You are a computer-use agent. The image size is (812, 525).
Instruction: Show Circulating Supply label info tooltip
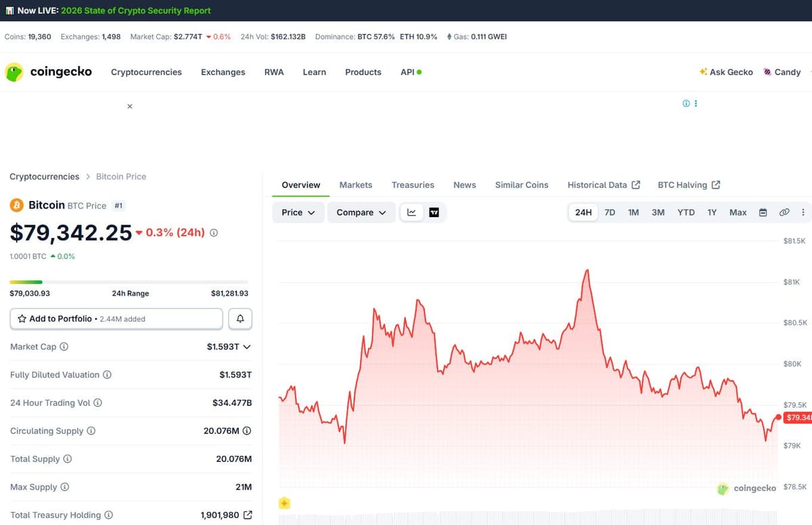[x=91, y=431]
